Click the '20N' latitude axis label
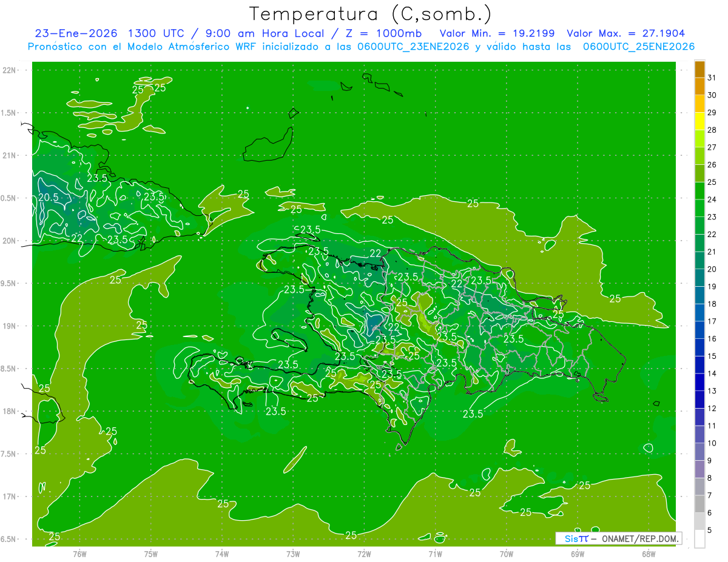Image resolution: width=728 pixels, height=562 pixels. tap(10, 241)
